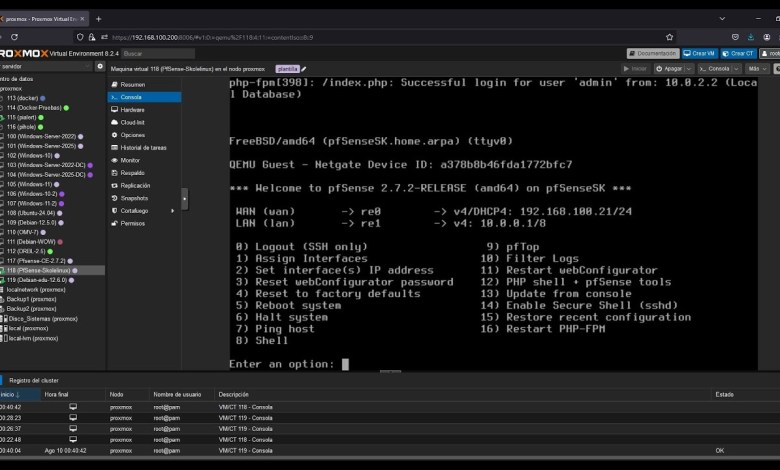
Task: Open the Apagar dropdown arrow
Action: (689, 69)
